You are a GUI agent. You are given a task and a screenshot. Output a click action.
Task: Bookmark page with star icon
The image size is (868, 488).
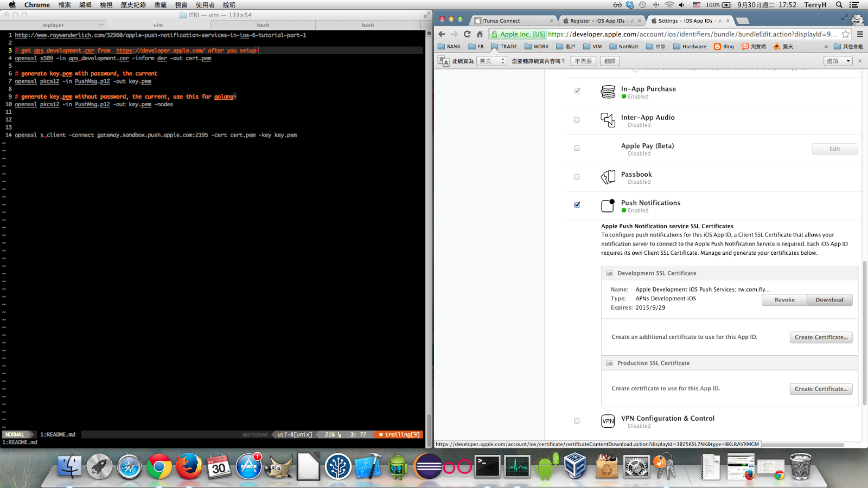click(845, 34)
